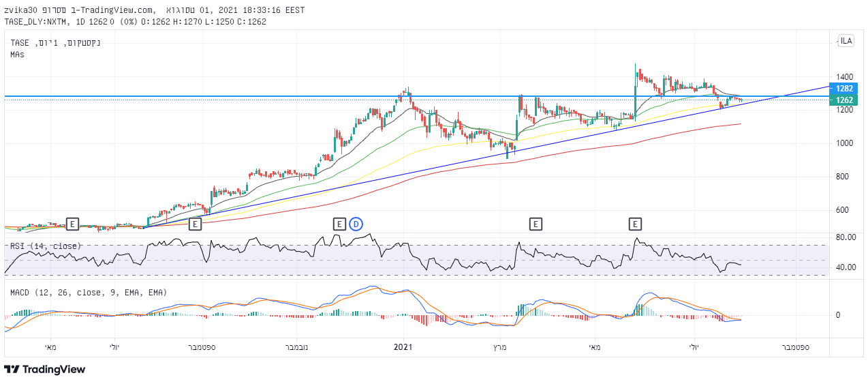Click the 2021 label on the time axis
Image resolution: width=868 pixels, height=382 pixels.
(x=405, y=347)
